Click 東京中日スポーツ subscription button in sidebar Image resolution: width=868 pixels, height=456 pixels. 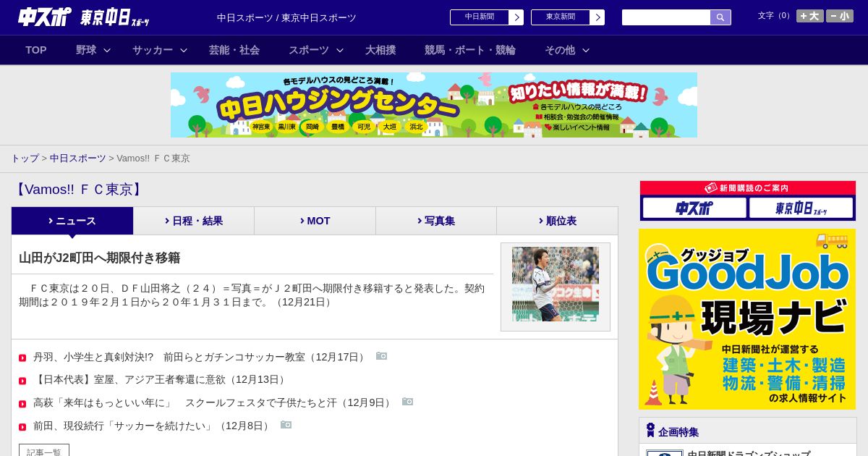pyautogui.click(x=801, y=208)
